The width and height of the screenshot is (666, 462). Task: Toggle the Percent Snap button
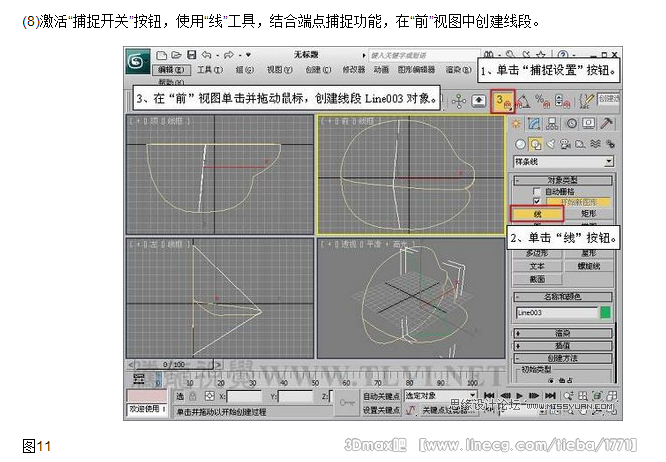click(x=542, y=101)
